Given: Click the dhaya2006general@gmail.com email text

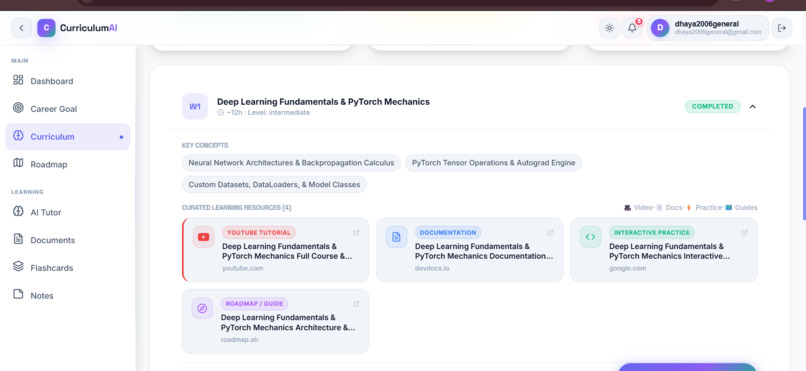Looking at the screenshot, I should 718,32.
